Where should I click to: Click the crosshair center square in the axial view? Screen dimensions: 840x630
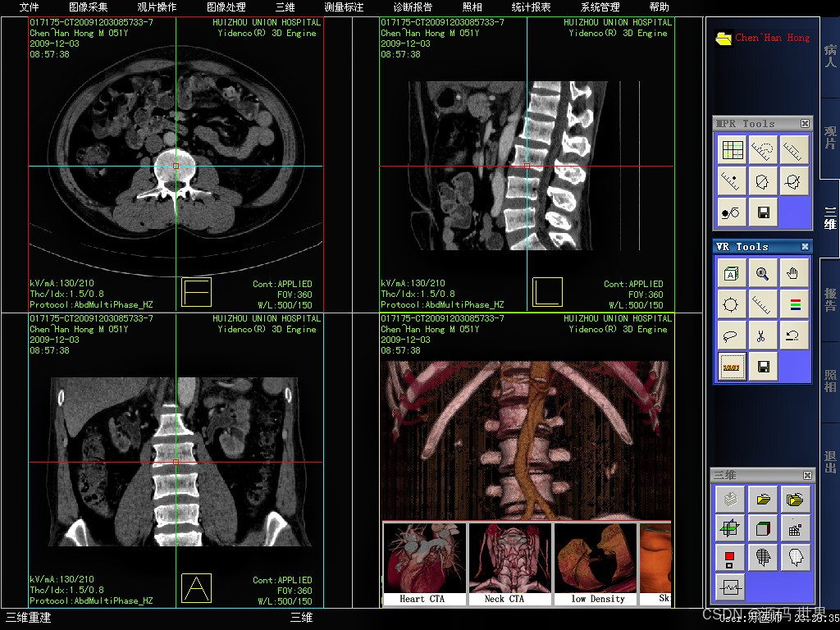tap(176, 166)
